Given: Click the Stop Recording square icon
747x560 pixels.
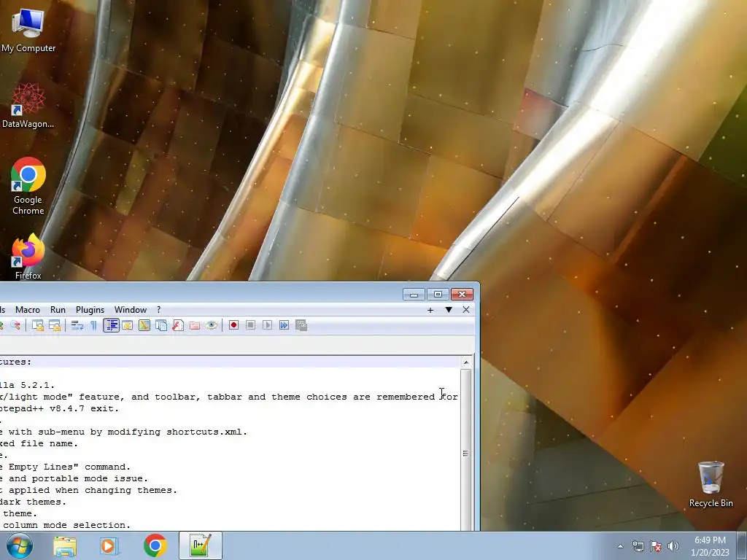Looking at the screenshot, I should pyautogui.click(x=251, y=325).
